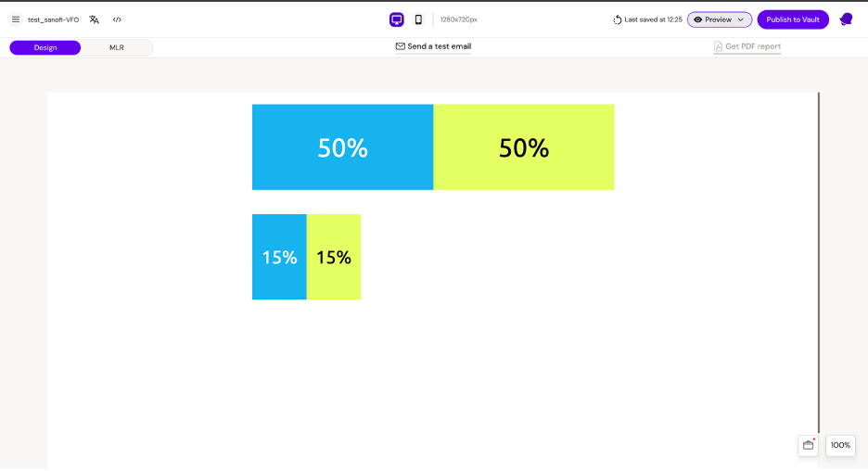Image resolution: width=868 pixels, height=471 pixels.
Task: Open the briefcase icon with notification
Action: coord(808,445)
